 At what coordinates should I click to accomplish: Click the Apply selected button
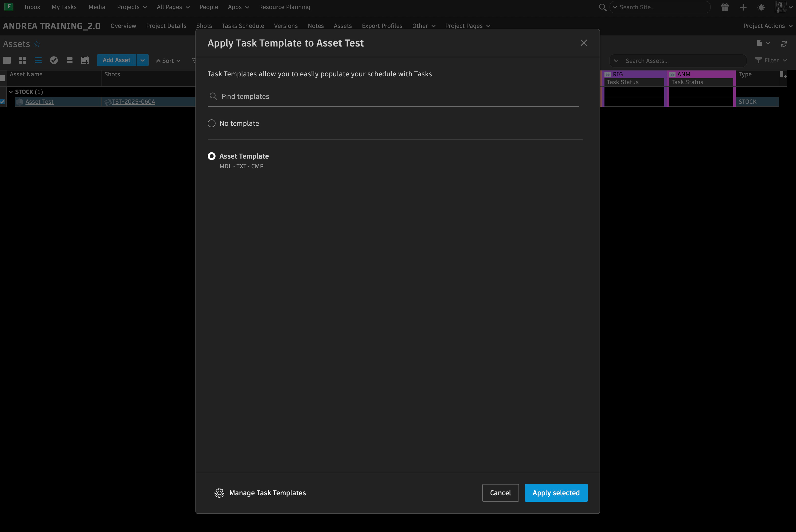point(556,493)
